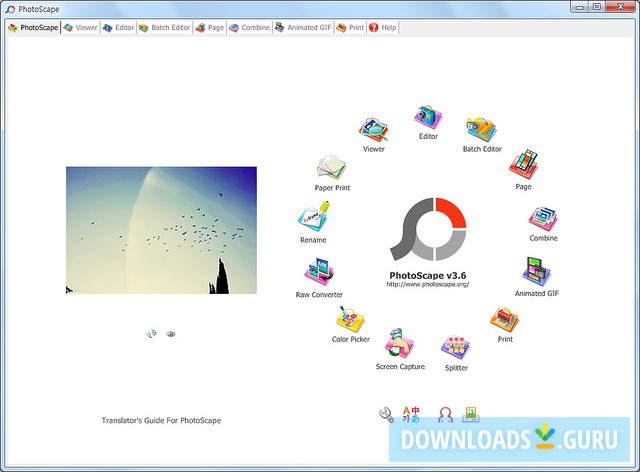Click the PhotoScape center logo
640x472 pixels.
click(428, 229)
